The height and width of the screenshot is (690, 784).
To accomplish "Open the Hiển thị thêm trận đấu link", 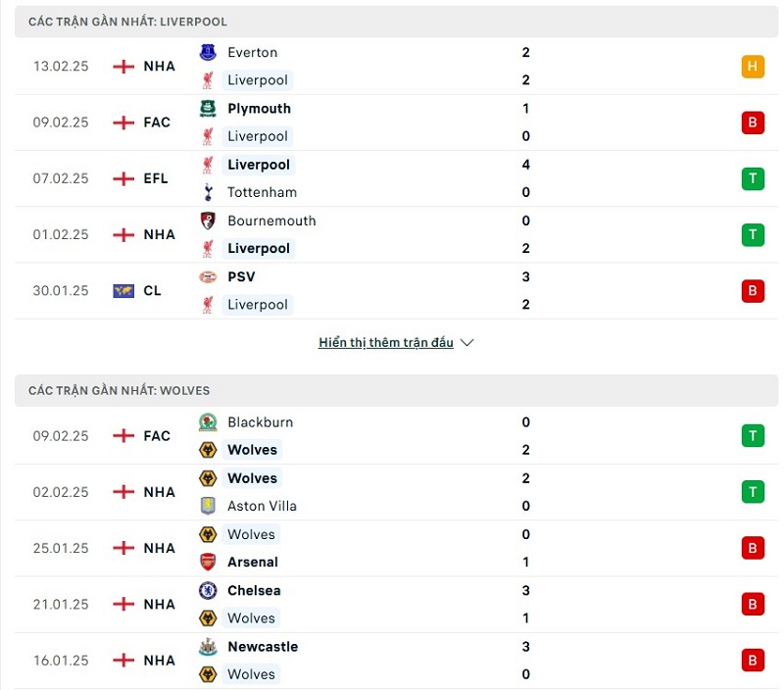I will (386, 343).
